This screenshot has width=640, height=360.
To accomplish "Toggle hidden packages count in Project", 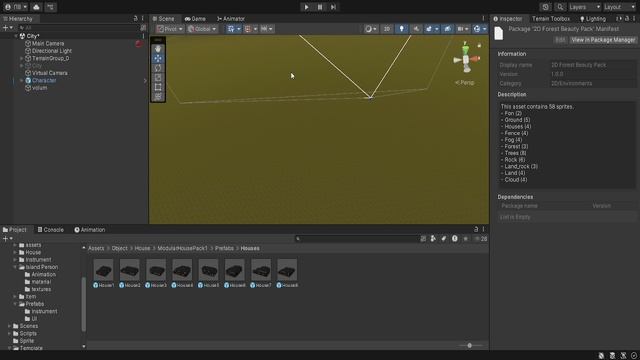I will (481, 239).
